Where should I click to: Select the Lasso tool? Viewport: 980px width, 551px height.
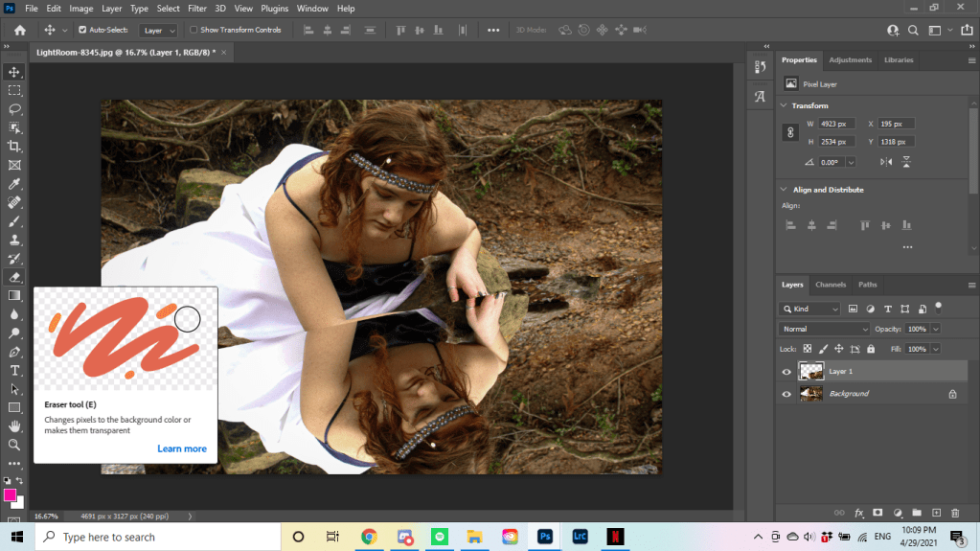click(14, 108)
